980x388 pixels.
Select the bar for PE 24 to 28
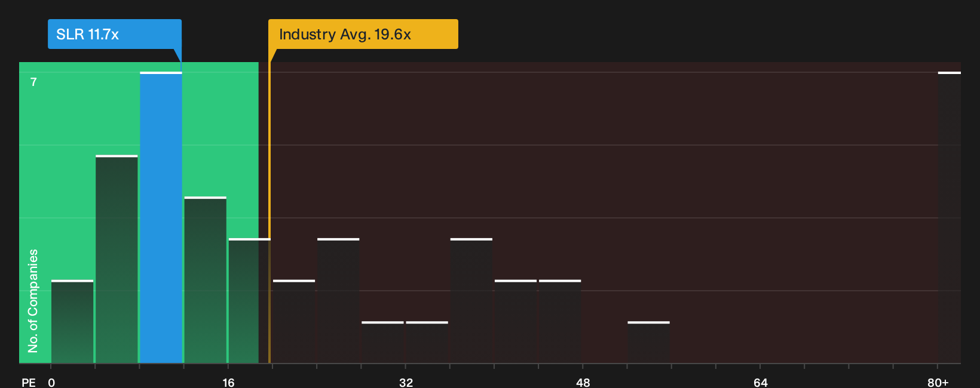pos(338,301)
